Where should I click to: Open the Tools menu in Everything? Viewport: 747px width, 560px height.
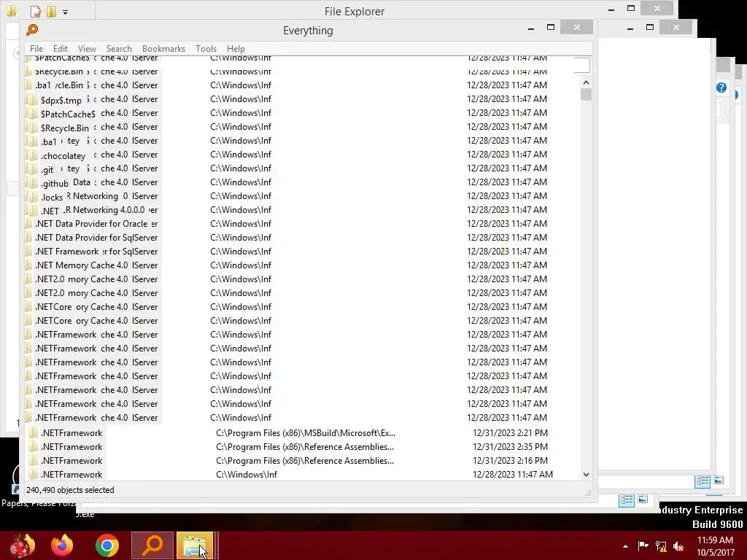(x=206, y=49)
